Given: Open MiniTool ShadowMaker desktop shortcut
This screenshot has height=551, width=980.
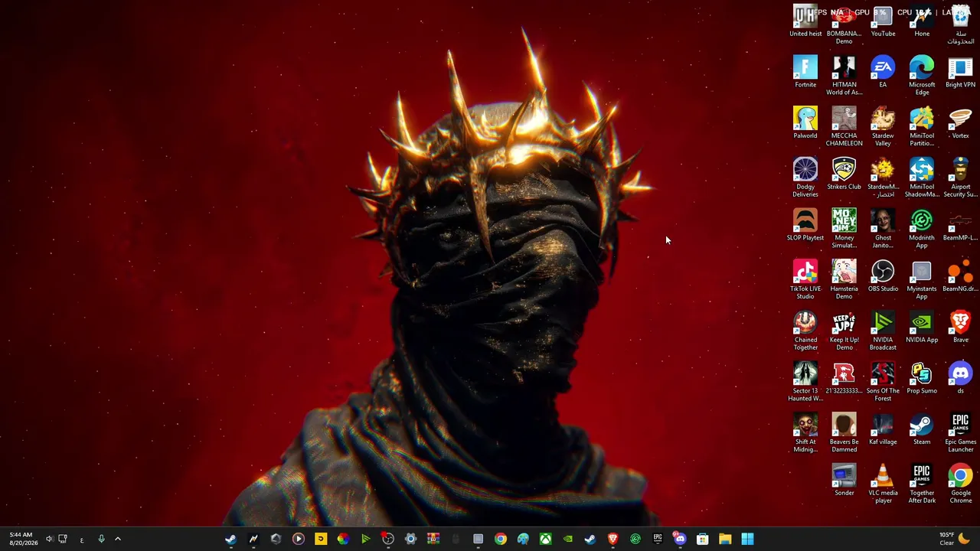Looking at the screenshot, I should (x=922, y=178).
